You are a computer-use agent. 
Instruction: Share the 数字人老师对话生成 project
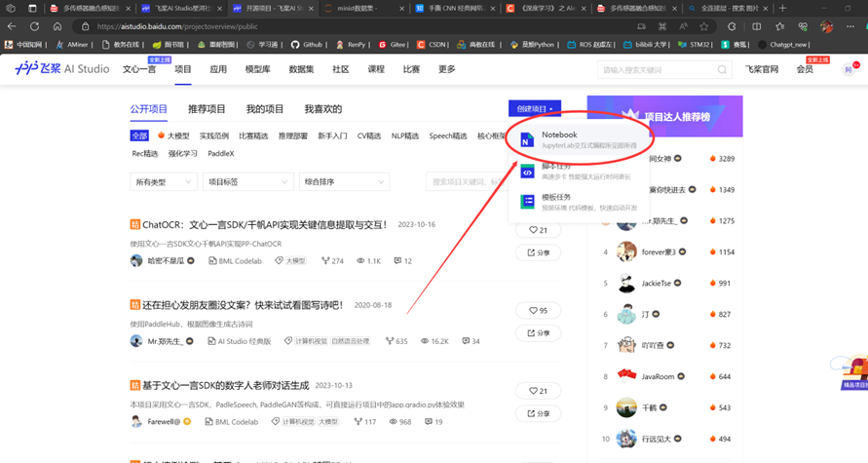[x=538, y=413]
